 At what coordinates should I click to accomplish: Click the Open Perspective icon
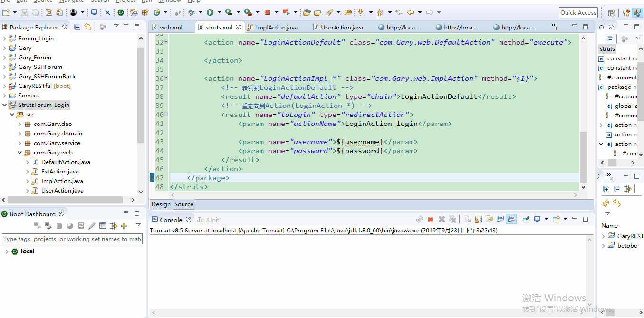click(612, 12)
